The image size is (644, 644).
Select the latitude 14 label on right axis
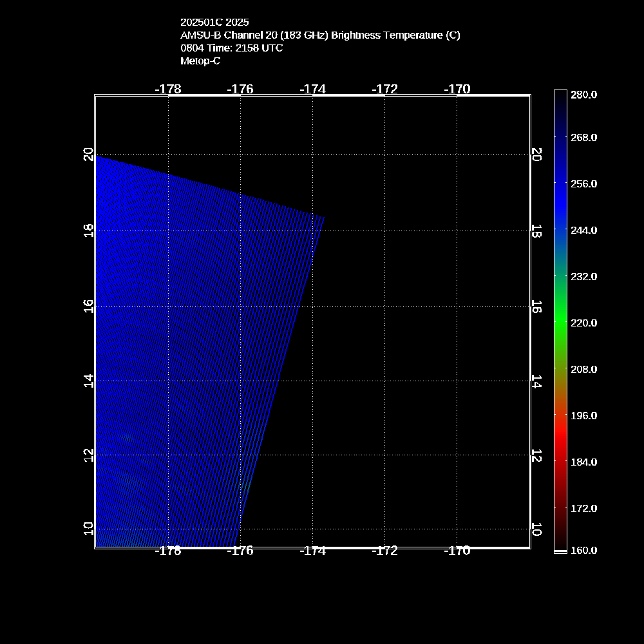(536, 381)
